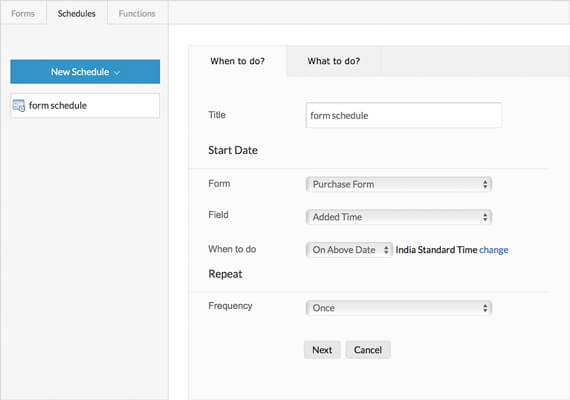
Task: Click the form schedule calendar icon
Action: (19, 105)
